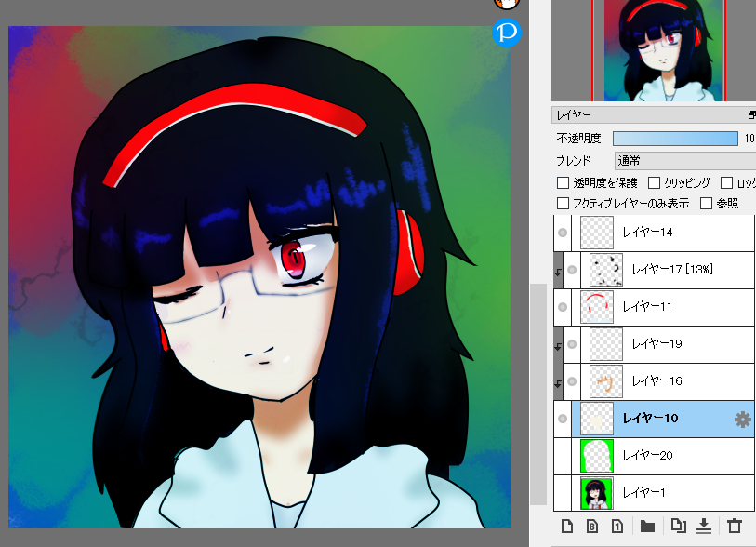Check the アクティブレイヤーのみ表示 option
756x547 pixels.
tap(563, 203)
